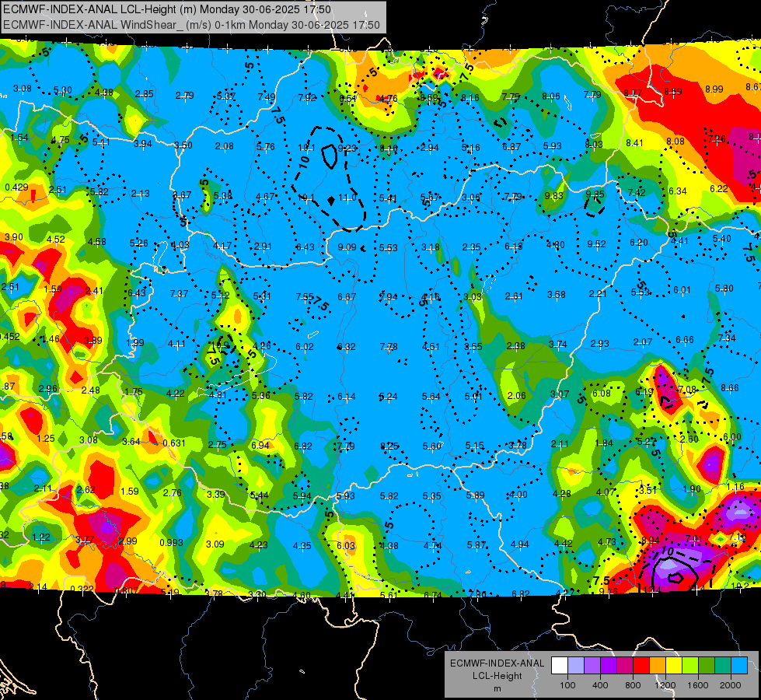Viewport: 761px width, 700px height.
Task: Click the legend label 1200
Action: (x=665, y=685)
